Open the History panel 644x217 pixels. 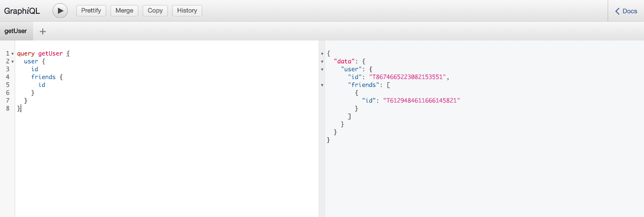pyautogui.click(x=187, y=11)
